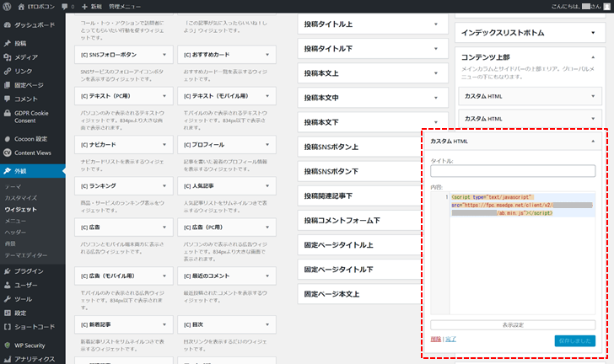Image resolution: width=614 pixels, height=364 pixels.
Task: Click the user icon beside ユーザー
Action: pos(7,285)
